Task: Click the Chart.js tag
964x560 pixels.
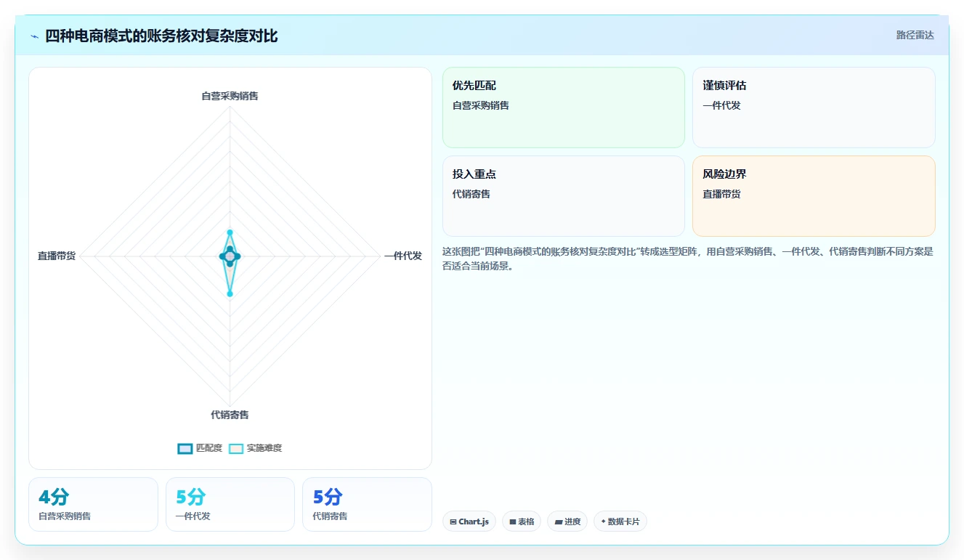Action: [469, 522]
